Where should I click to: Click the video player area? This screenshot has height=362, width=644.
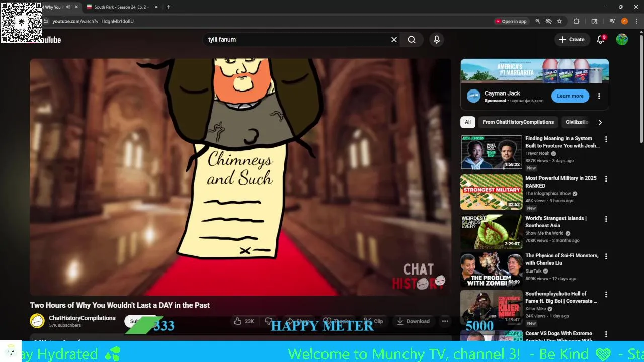240,177
